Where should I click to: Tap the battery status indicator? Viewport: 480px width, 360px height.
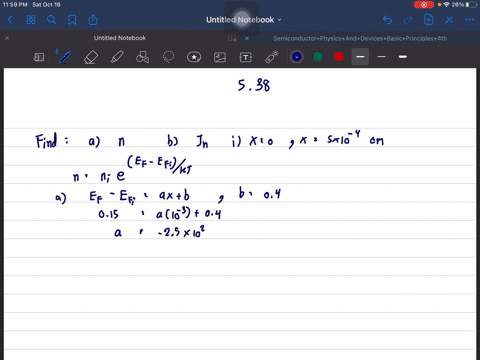[472, 5]
